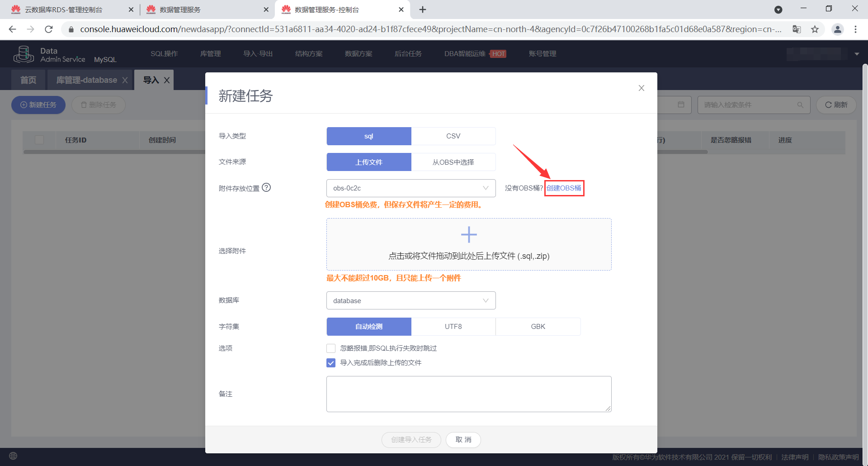This screenshot has height=466, width=868.
Task: Click the plus icon in upload area
Action: click(469, 235)
